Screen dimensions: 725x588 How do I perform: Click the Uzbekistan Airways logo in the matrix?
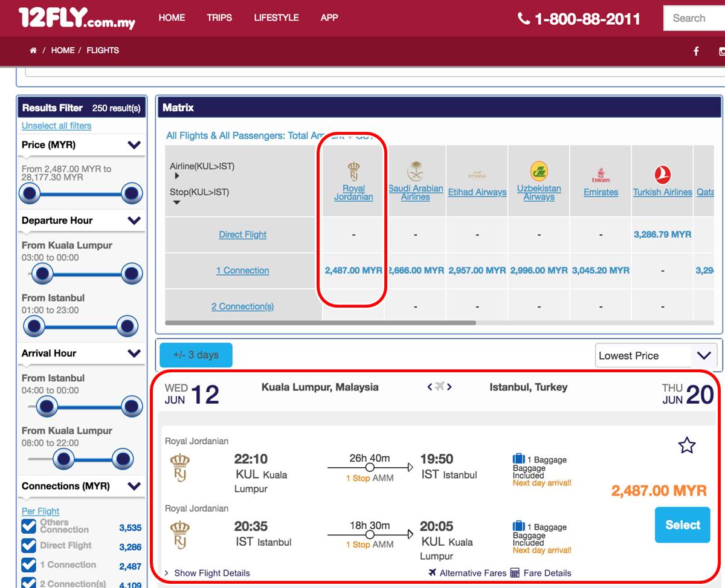click(539, 172)
